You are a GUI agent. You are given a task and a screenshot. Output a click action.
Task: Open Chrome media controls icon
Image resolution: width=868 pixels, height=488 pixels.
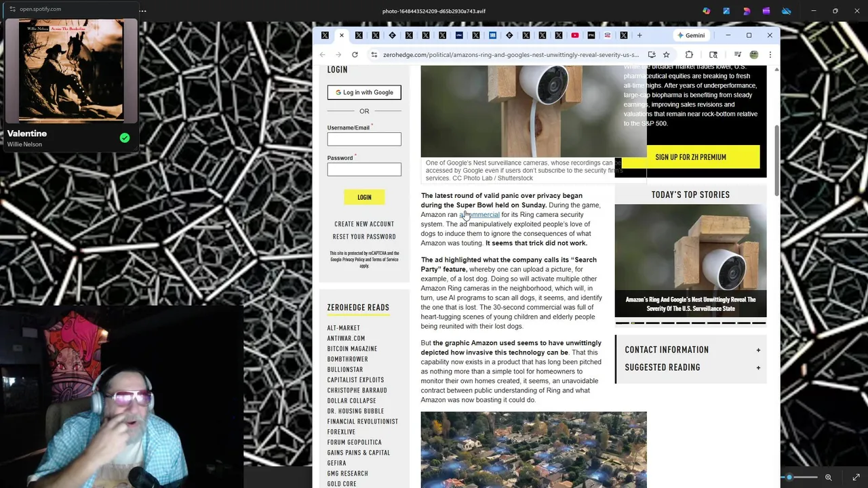736,55
